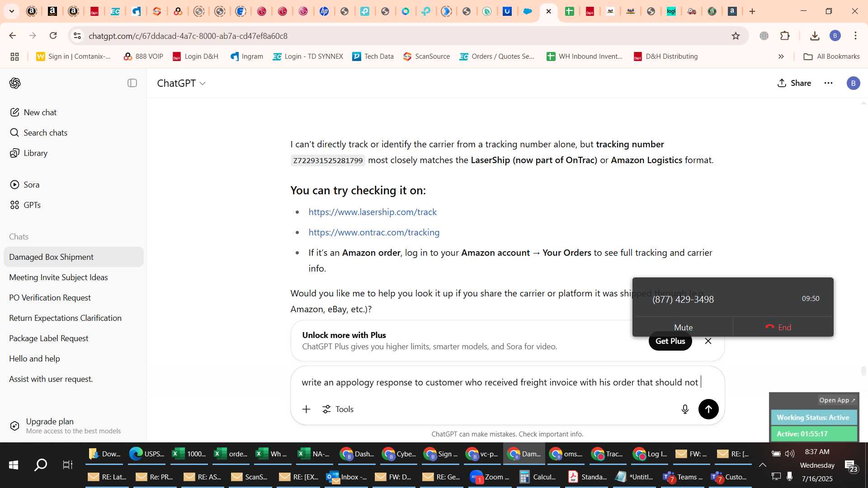
Task: Open Assist with user request chat
Action: coord(74,379)
